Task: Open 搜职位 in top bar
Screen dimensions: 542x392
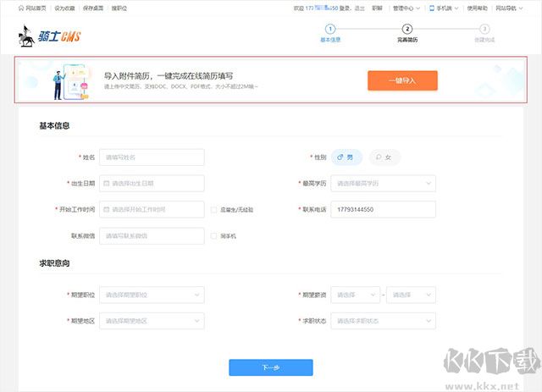Action: (x=119, y=8)
